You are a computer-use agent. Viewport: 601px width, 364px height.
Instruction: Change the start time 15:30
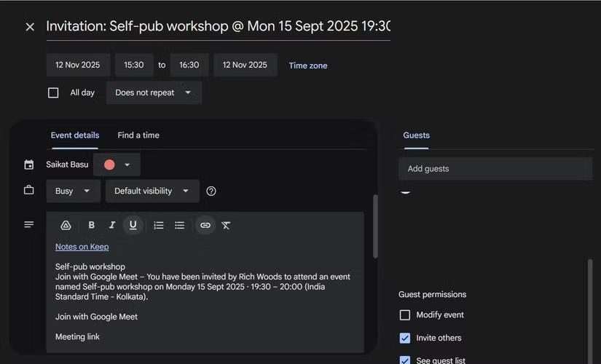click(x=134, y=65)
